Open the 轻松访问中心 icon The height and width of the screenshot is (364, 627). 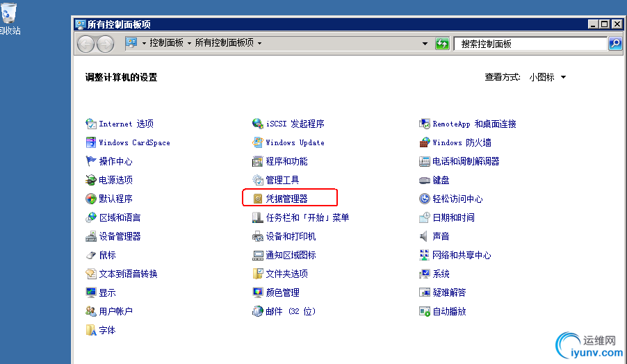424,199
